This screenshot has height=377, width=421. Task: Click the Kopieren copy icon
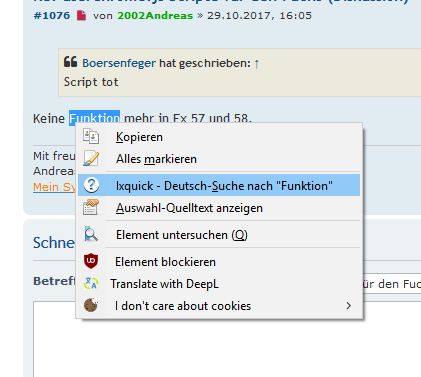[x=91, y=137]
